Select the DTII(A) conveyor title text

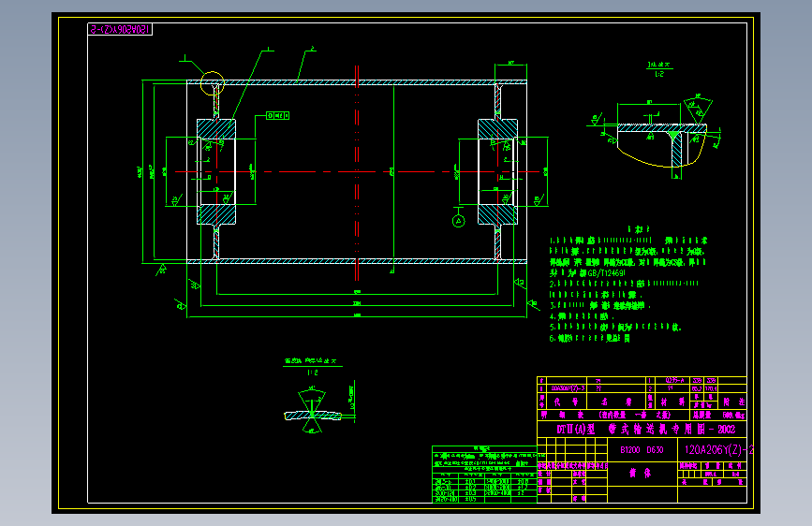click(x=646, y=430)
